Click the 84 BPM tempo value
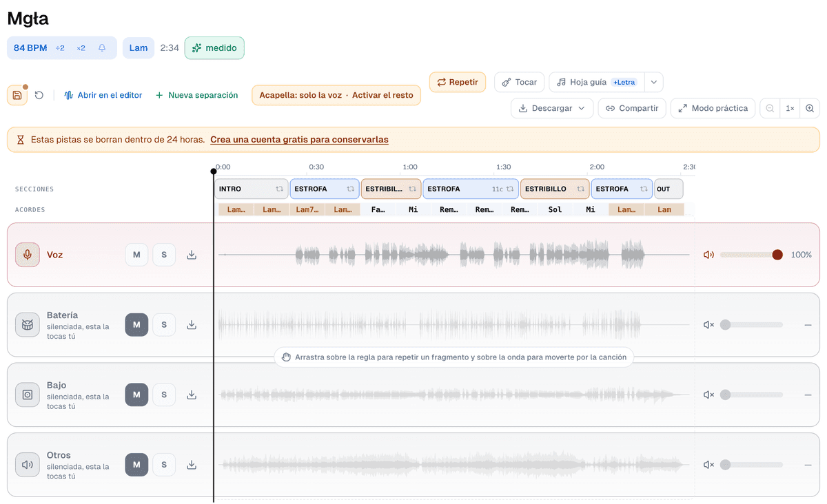 click(30, 48)
